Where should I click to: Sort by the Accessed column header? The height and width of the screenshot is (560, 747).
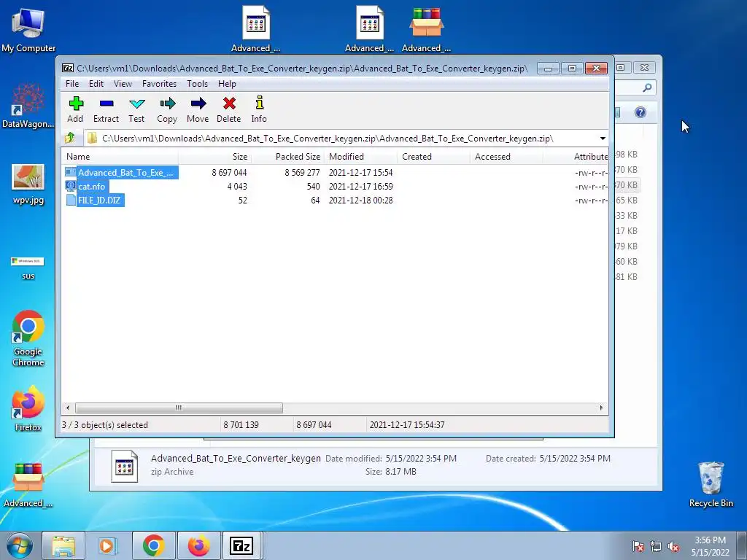click(506, 157)
